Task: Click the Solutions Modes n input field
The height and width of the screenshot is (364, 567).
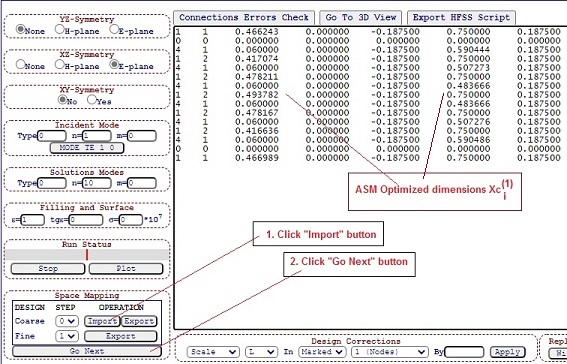Action: tap(97, 183)
